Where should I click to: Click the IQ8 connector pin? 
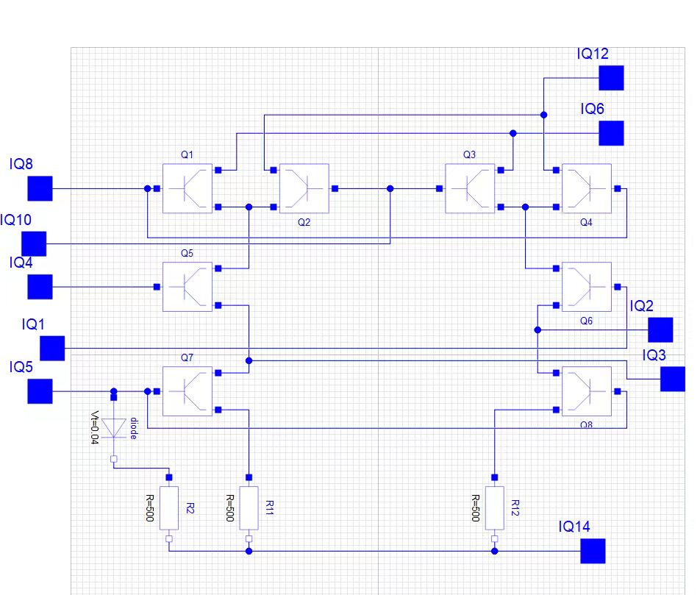40,188
